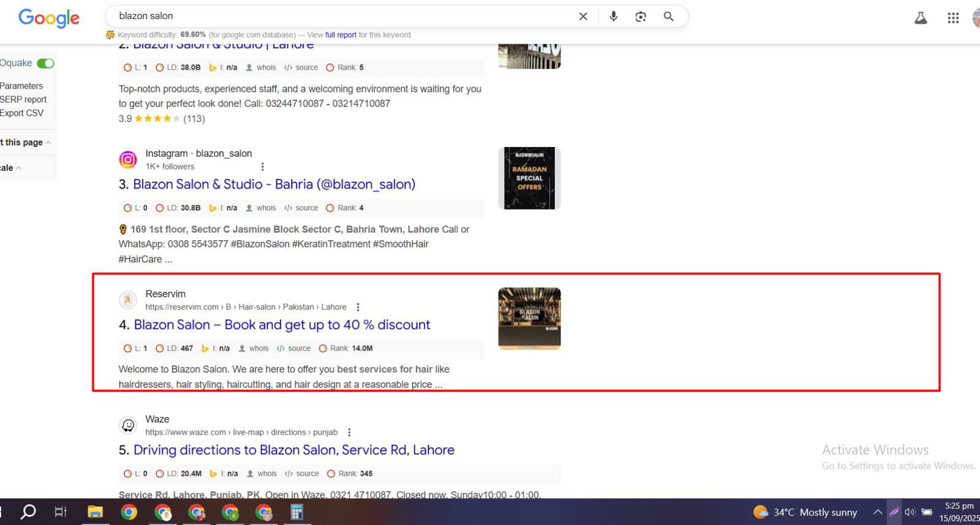Show hidden system tray icons chevron
The image size is (980, 525).
point(877,512)
